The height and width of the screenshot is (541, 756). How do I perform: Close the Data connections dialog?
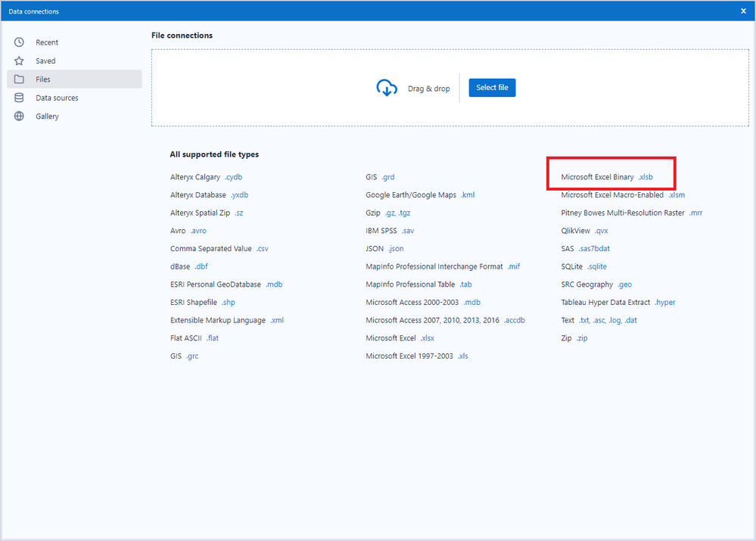[x=743, y=11]
